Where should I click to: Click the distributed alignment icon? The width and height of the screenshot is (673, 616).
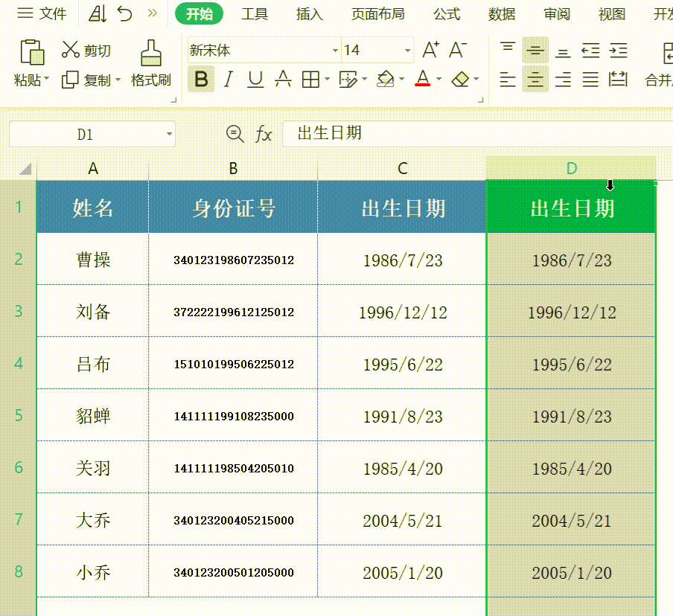(618, 80)
